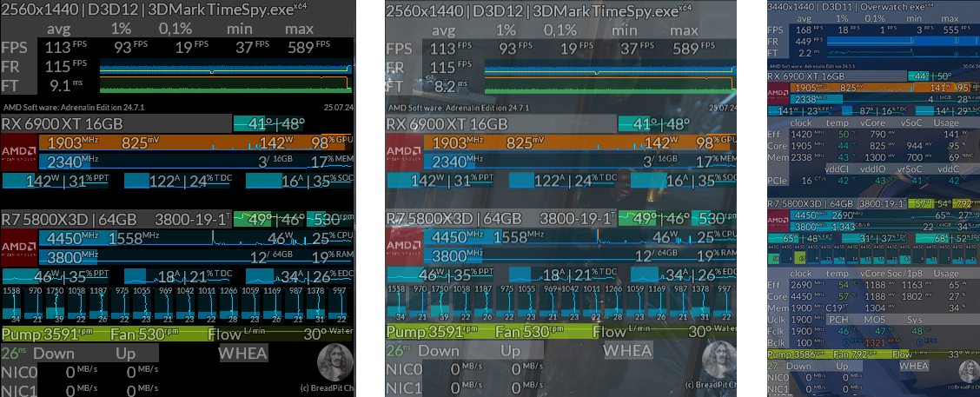The image size is (980, 397).
Task: Click the WHEA label in Overwatch overlay
Action: [x=914, y=366]
